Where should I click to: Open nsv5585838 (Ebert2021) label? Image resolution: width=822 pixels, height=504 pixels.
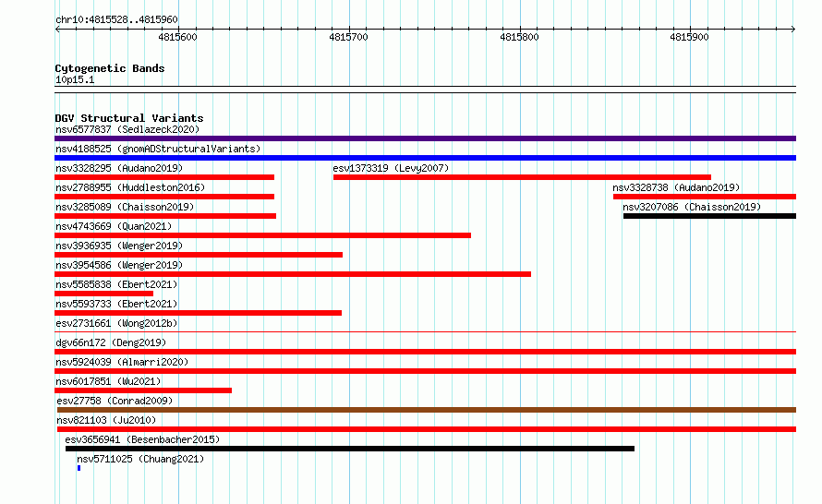point(116,284)
